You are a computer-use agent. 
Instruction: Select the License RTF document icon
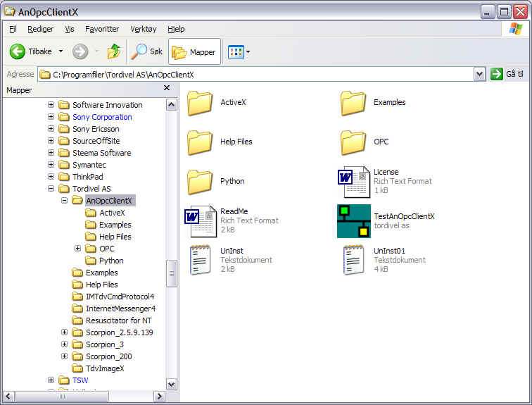click(x=354, y=182)
